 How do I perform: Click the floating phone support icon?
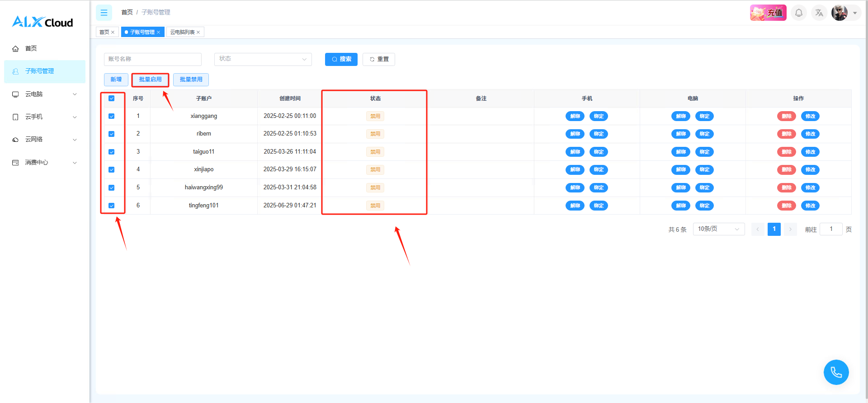[836, 372]
